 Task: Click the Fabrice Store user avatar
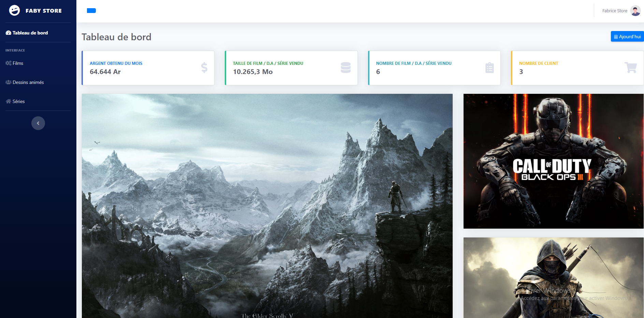coord(635,11)
